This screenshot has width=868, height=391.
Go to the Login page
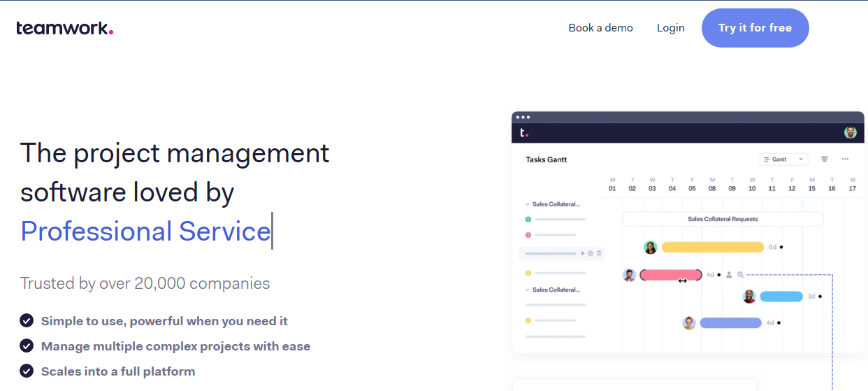[671, 28]
